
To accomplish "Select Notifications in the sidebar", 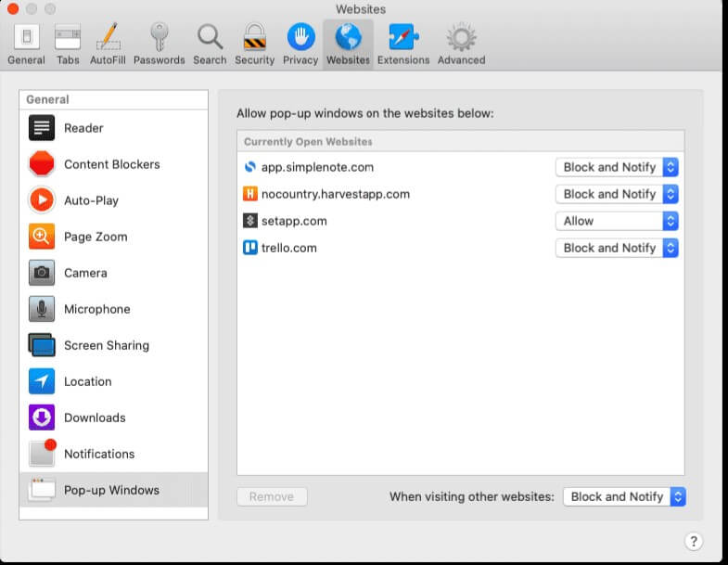I will tap(99, 454).
